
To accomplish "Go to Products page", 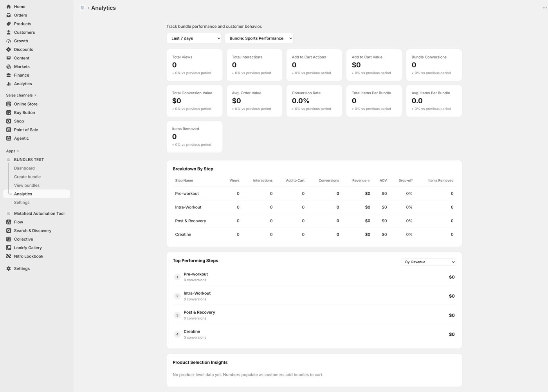I will [23, 24].
